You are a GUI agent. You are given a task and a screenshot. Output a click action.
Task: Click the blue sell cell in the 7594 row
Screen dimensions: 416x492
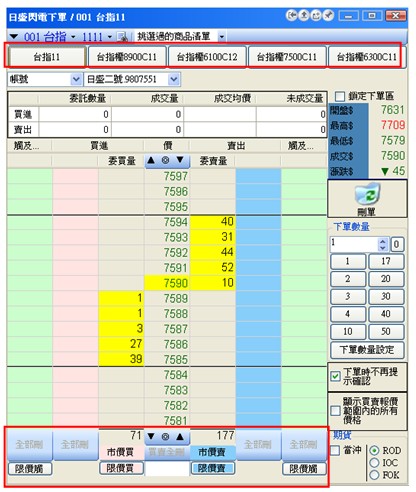[258, 222]
